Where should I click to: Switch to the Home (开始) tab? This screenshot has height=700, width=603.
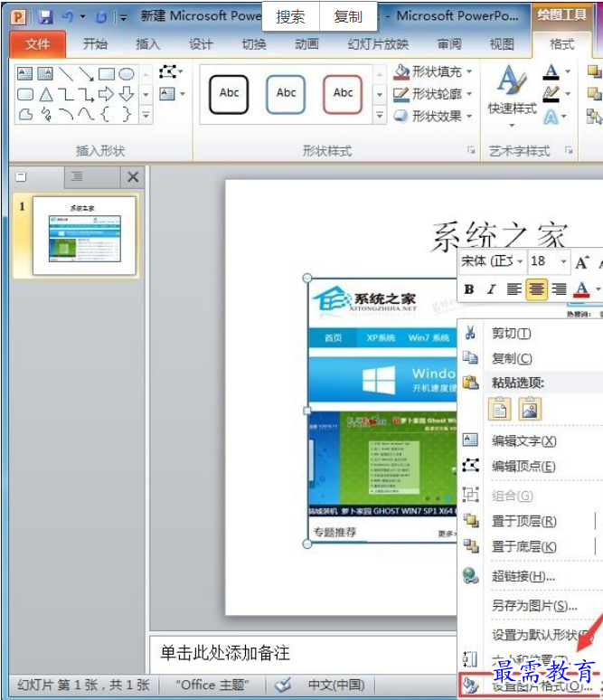tap(95, 44)
